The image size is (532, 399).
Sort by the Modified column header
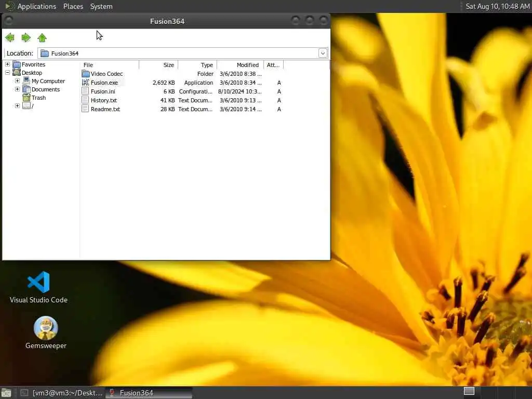[x=240, y=65]
